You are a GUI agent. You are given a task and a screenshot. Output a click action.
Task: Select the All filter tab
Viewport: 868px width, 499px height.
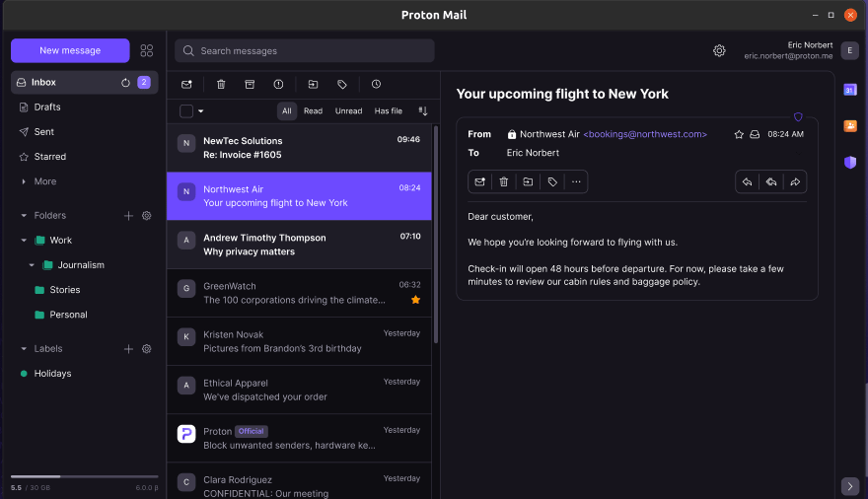coord(287,111)
